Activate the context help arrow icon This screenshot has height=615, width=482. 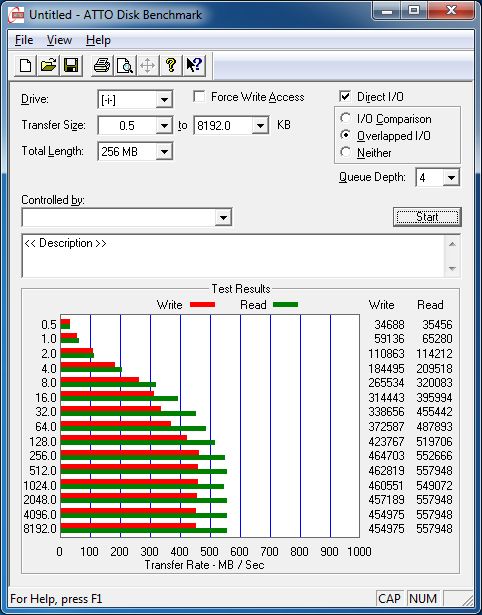point(194,65)
